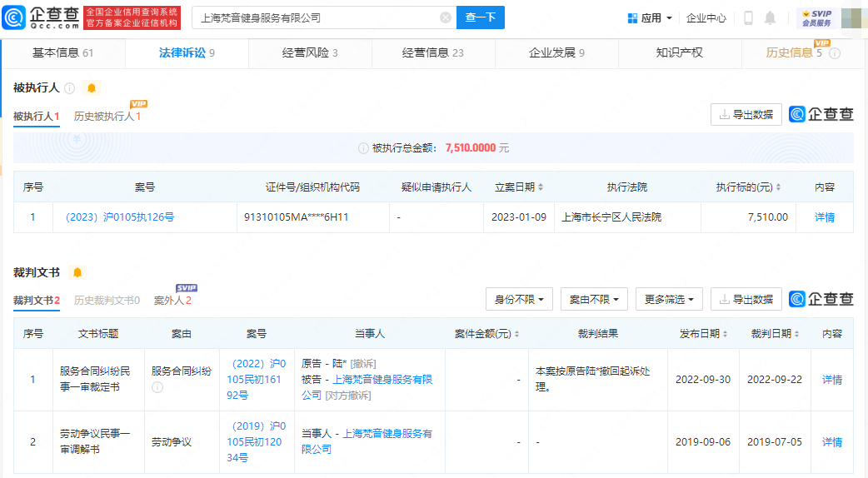Open 详情 for 服务合同纠纷 row
The image size is (868, 478).
coord(832,380)
